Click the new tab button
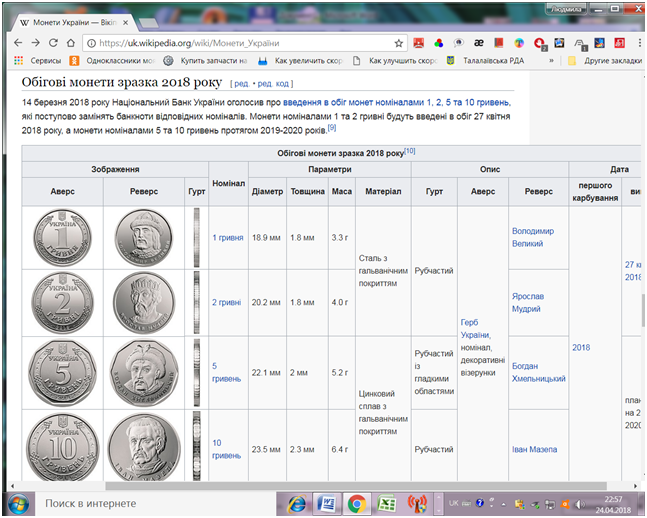The width and height of the screenshot is (647, 518). [x=149, y=24]
